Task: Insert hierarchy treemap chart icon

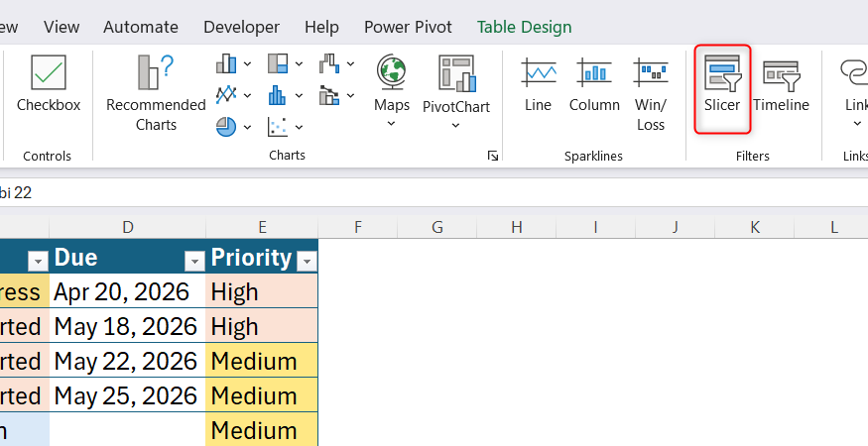Action: pos(278,63)
